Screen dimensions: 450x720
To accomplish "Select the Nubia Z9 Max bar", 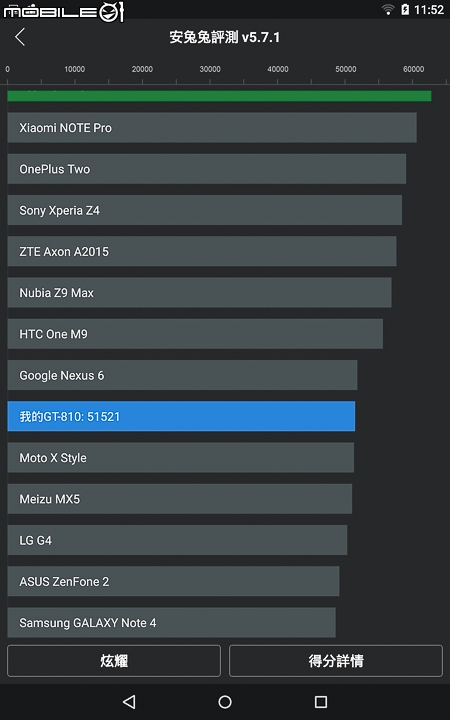I will [x=199, y=292].
